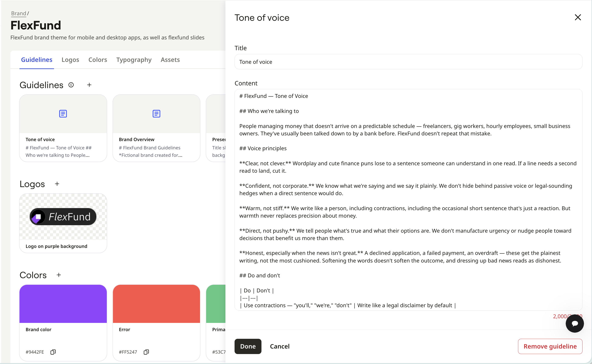This screenshot has width=592, height=364.
Task: Open the Assets tab
Action: pos(170,60)
